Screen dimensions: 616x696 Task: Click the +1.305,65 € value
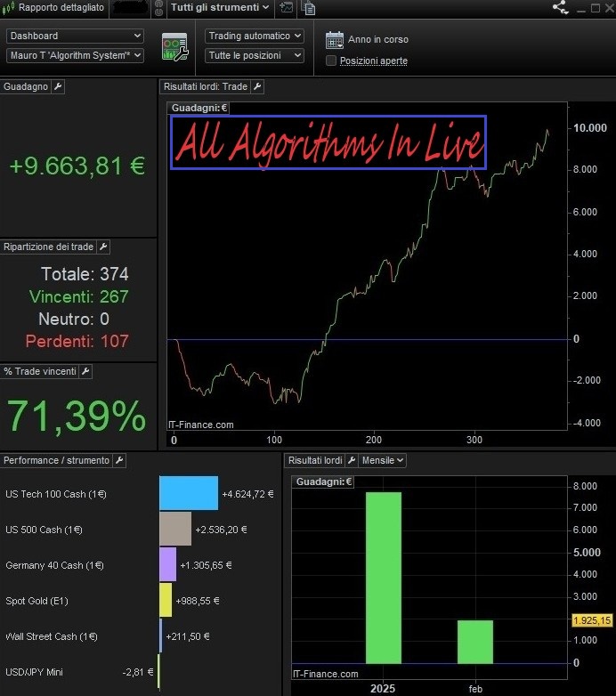(x=206, y=565)
